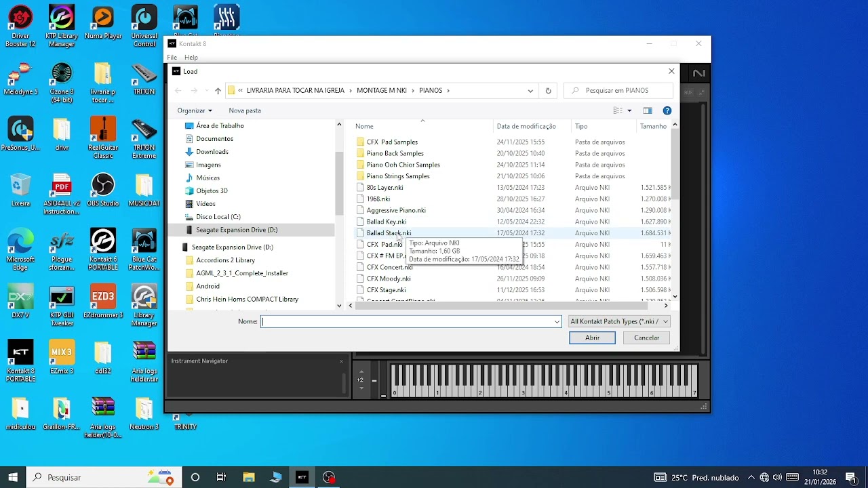Open Task View on the taskbar
The height and width of the screenshot is (488, 868).
[221, 477]
